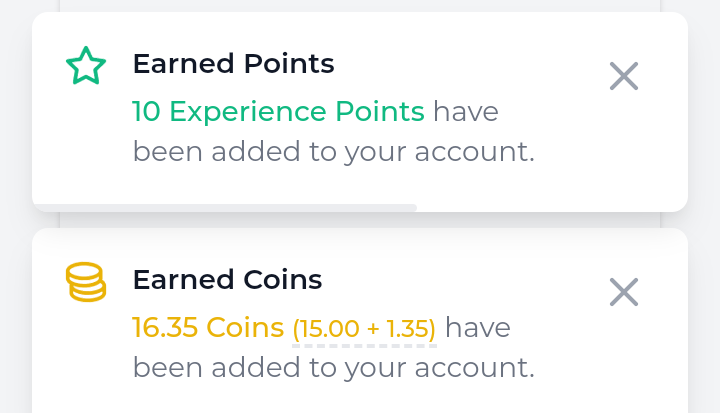Click the Earned Points notification timer bar

224,207
